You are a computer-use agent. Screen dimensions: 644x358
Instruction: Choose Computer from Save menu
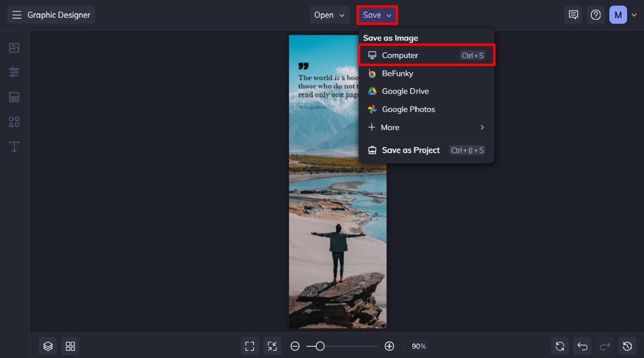[426, 55]
